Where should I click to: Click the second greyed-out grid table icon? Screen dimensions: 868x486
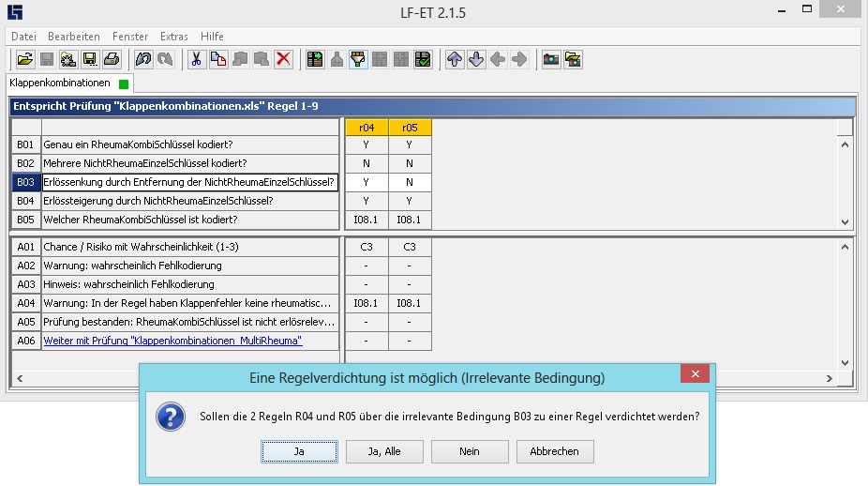[401, 59]
